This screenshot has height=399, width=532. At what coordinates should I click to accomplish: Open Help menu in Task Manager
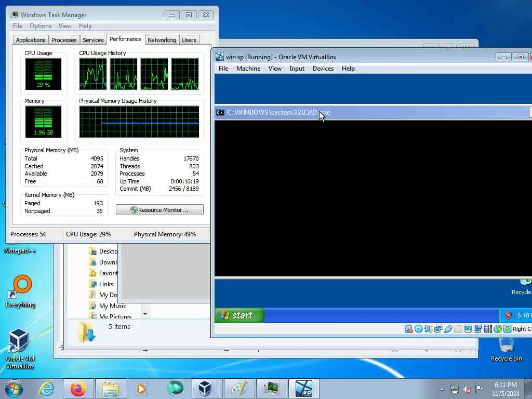(85, 26)
